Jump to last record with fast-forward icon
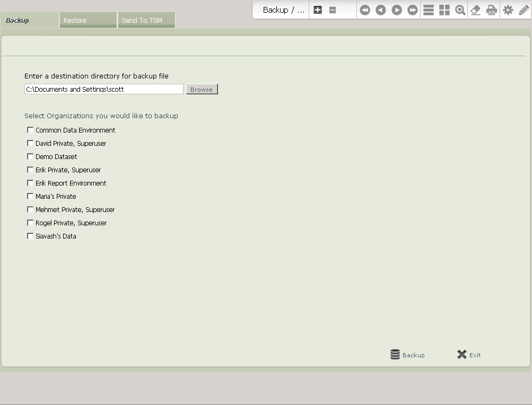The image size is (532, 405). (413, 10)
